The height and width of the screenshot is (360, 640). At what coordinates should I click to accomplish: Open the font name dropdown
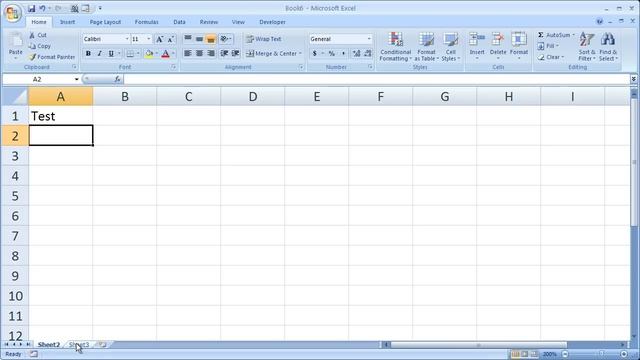pos(127,39)
